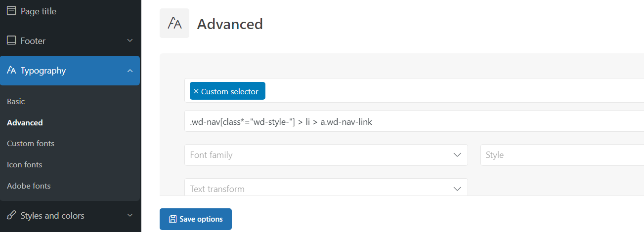Click the Save options button
Viewport: 644px width, 232px height.
tap(196, 219)
